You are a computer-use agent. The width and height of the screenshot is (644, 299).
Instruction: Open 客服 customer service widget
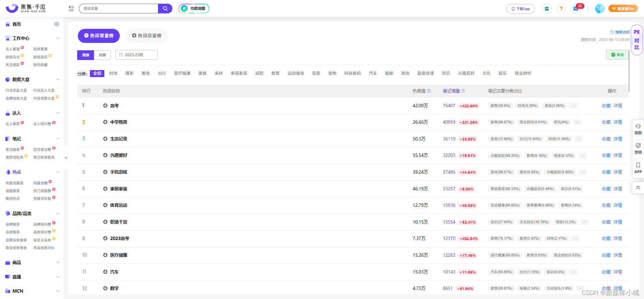tap(638, 129)
